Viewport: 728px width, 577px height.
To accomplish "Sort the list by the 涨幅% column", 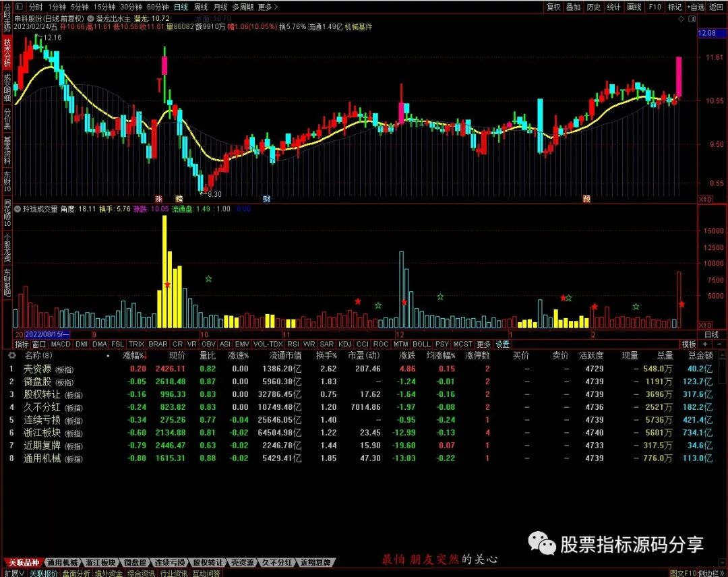I will [x=135, y=356].
